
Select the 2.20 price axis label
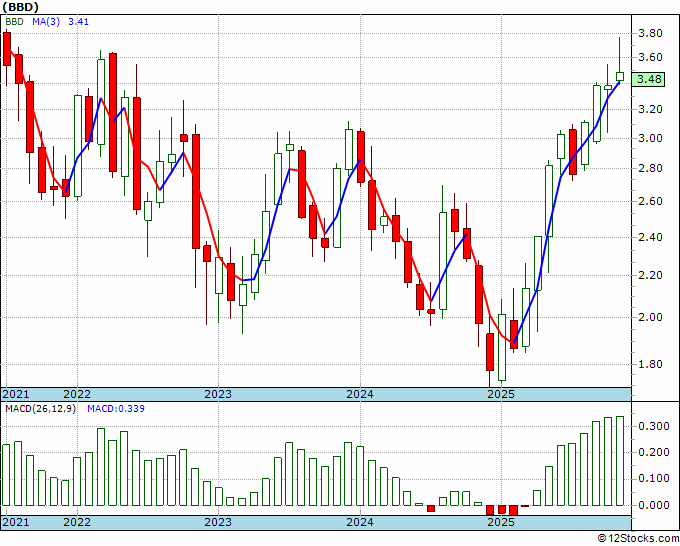(x=650, y=275)
